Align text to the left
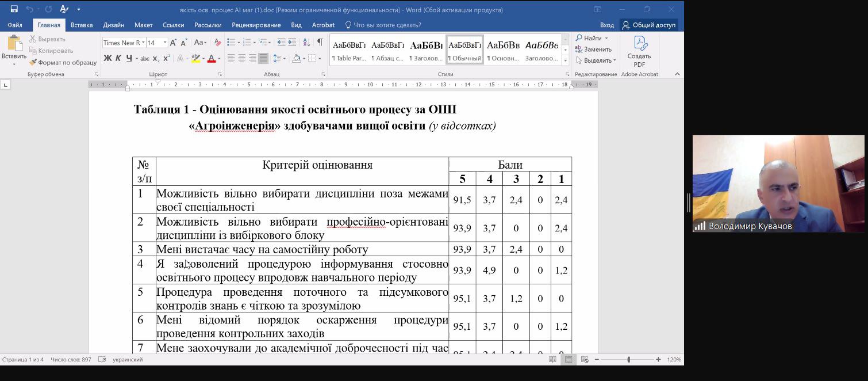Screen dimensions: 868x381 pyautogui.click(x=231, y=58)
